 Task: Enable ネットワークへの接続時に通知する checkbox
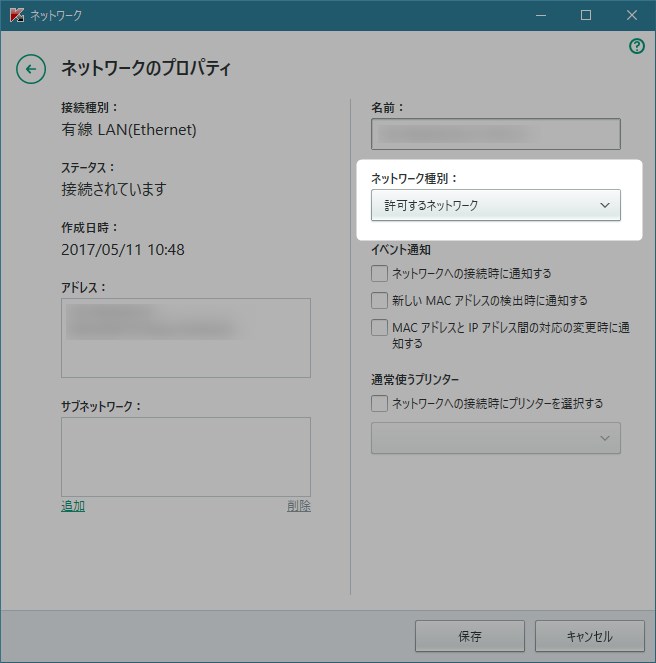(379, 274)
